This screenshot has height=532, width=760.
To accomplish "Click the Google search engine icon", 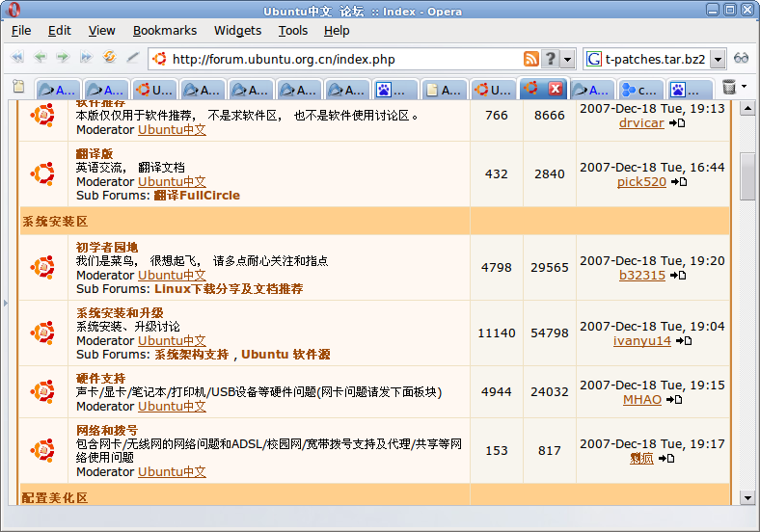I will (594, 59).
